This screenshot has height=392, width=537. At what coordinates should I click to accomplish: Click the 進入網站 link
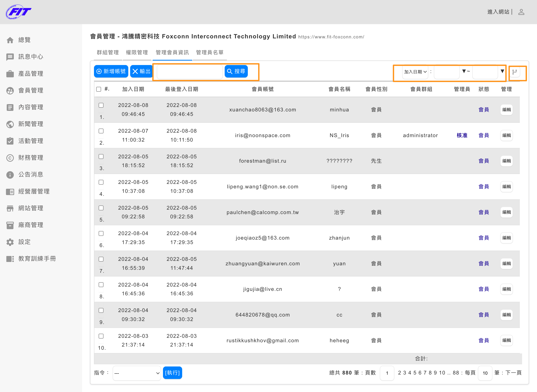click(498, 12)
